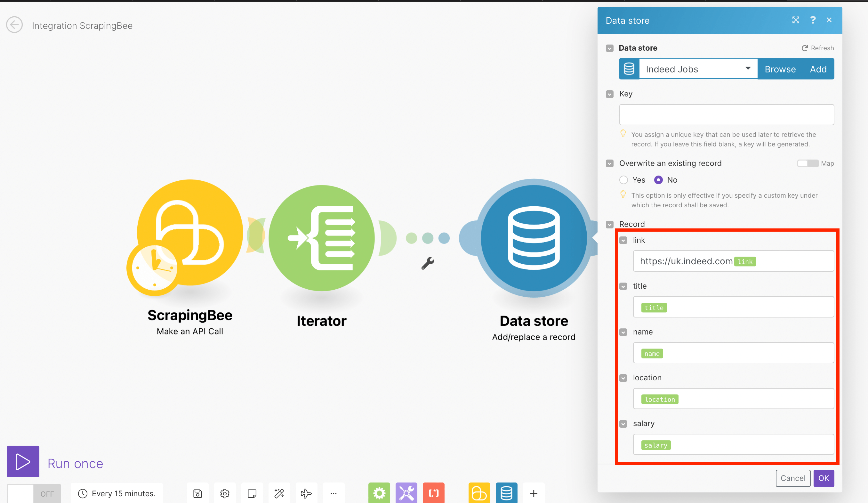Toggle scheduling OFF switch
The image size is (868, 503).
[34, 493]
